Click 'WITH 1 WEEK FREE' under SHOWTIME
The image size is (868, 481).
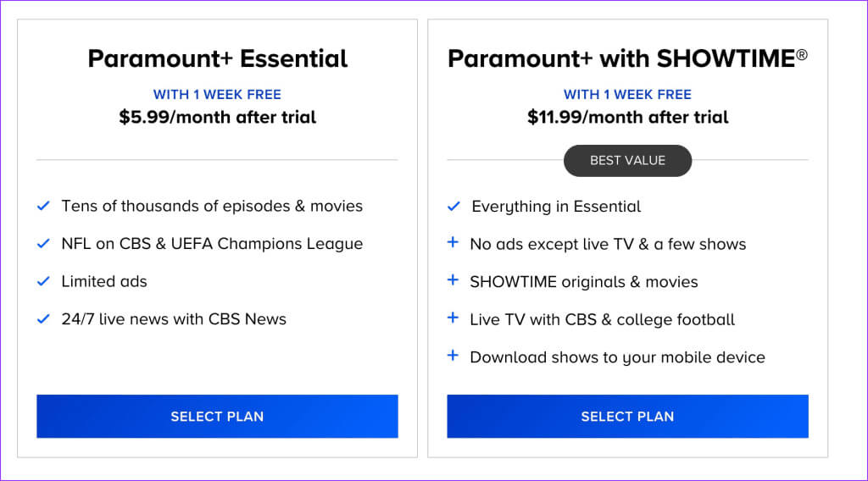pyautogui.click(x=627, y=95)
